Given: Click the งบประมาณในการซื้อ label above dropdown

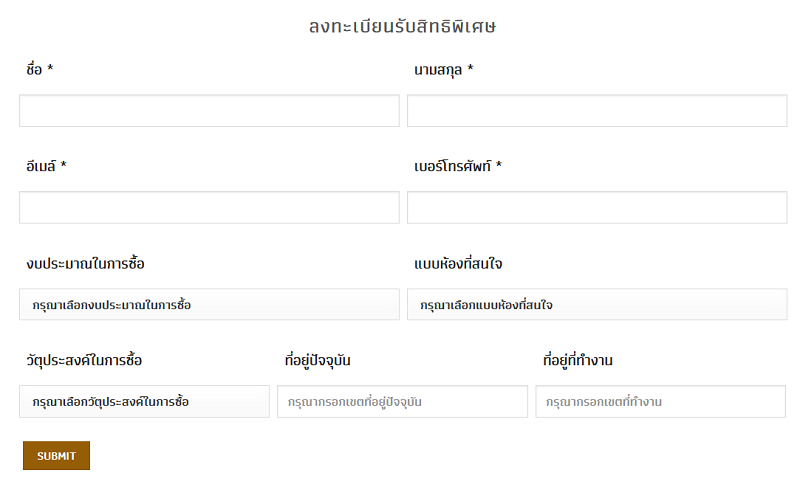Looking at the screenshot, I should coord(86,264).
